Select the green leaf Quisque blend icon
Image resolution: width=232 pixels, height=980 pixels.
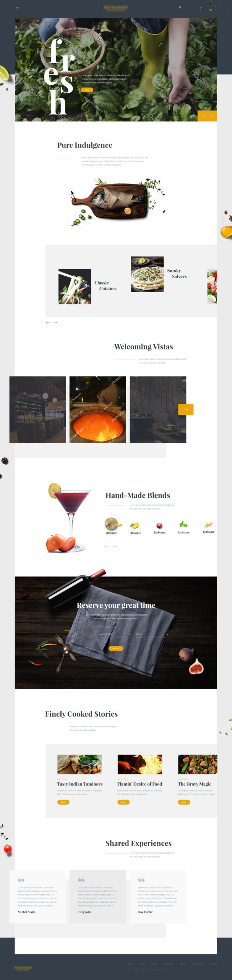point(183,524)
